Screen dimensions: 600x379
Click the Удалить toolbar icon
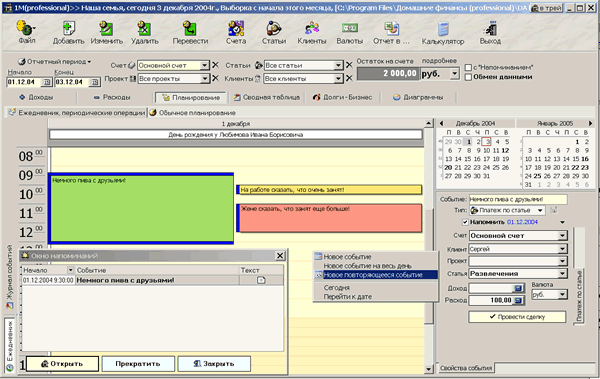(x=145, y=33)
